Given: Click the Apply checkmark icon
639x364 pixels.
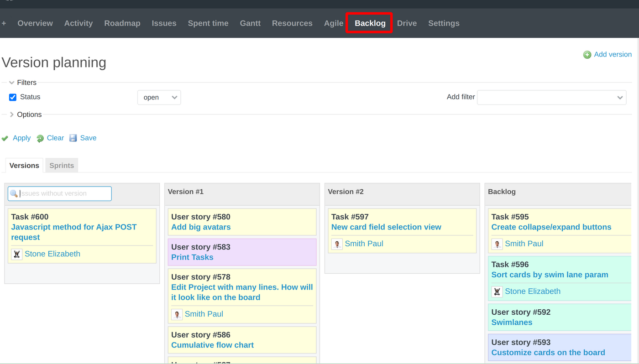Looking at the screenshot, I should [5, 138].
